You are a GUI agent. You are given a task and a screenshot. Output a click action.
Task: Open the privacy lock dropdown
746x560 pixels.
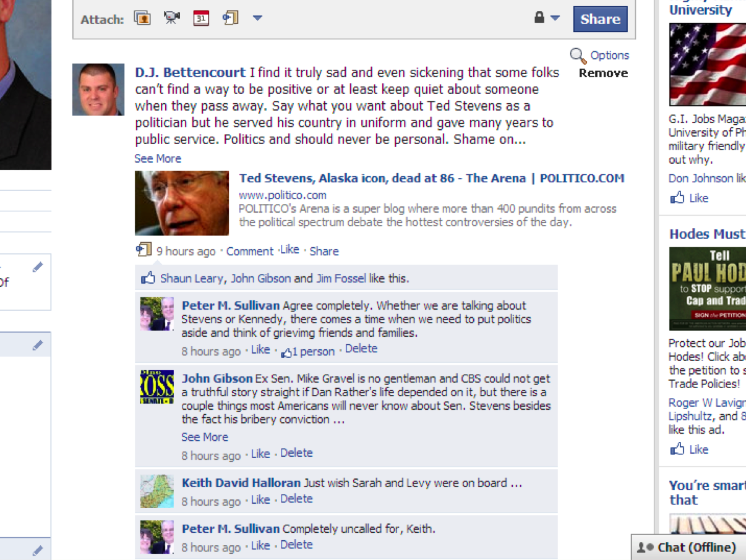[547, 18]
